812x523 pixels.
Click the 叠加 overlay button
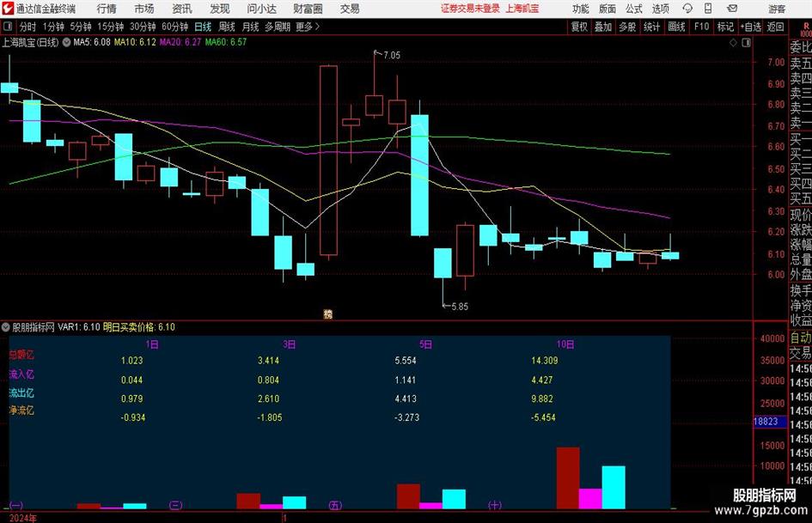tap(603, 27)
